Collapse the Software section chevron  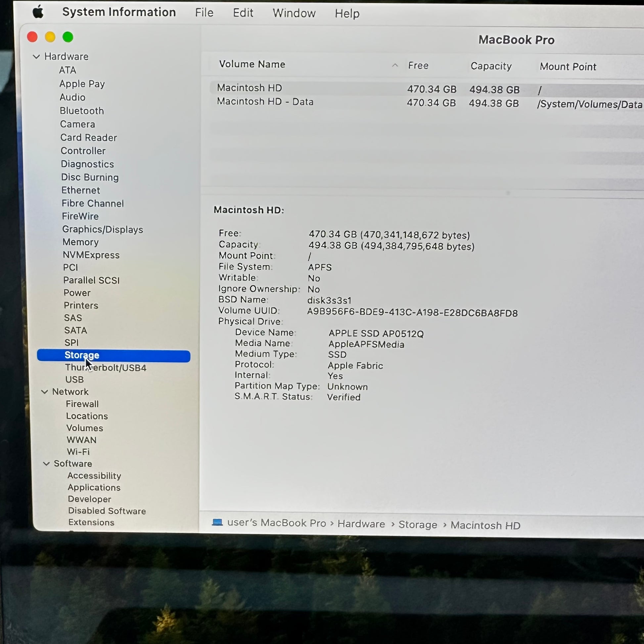coord(46,464)
